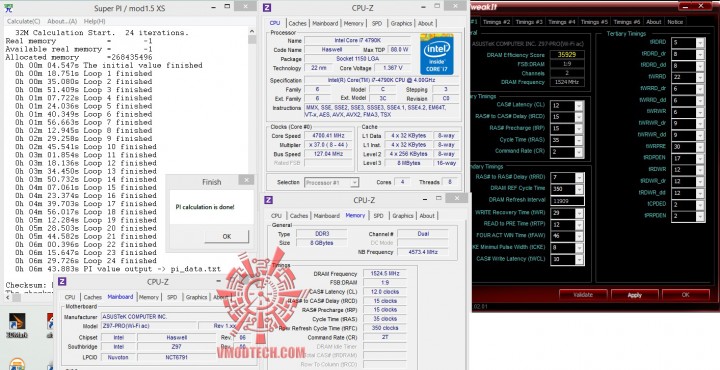This screenshot has width=720, height=370.
Task: Expand READ to PRE Time (tRTP) dropdown
Action: (x=579, y=225)
